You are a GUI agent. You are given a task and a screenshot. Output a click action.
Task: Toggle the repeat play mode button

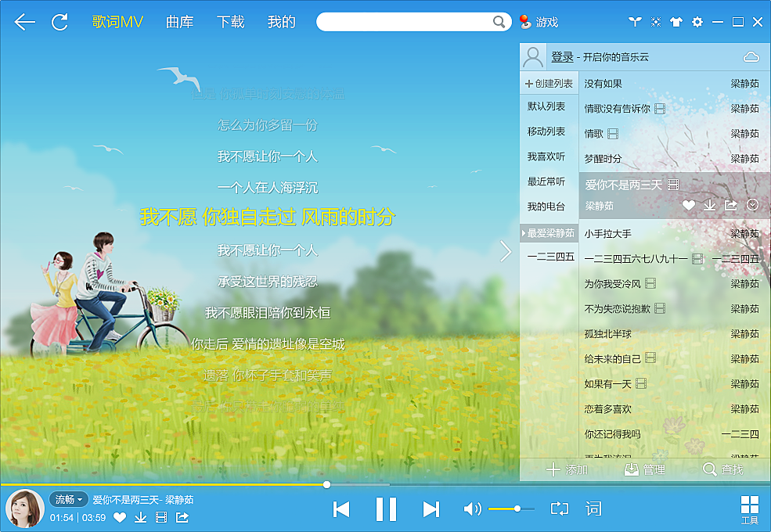[560, 509]
